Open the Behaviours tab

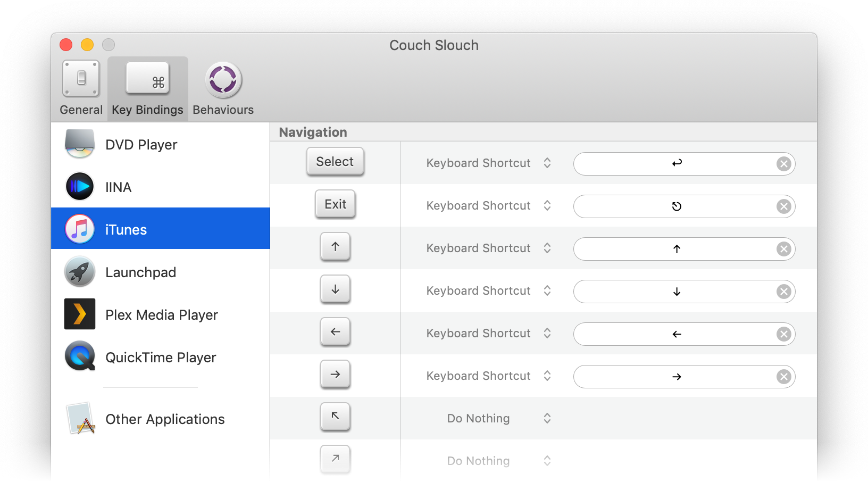(223, 88)
